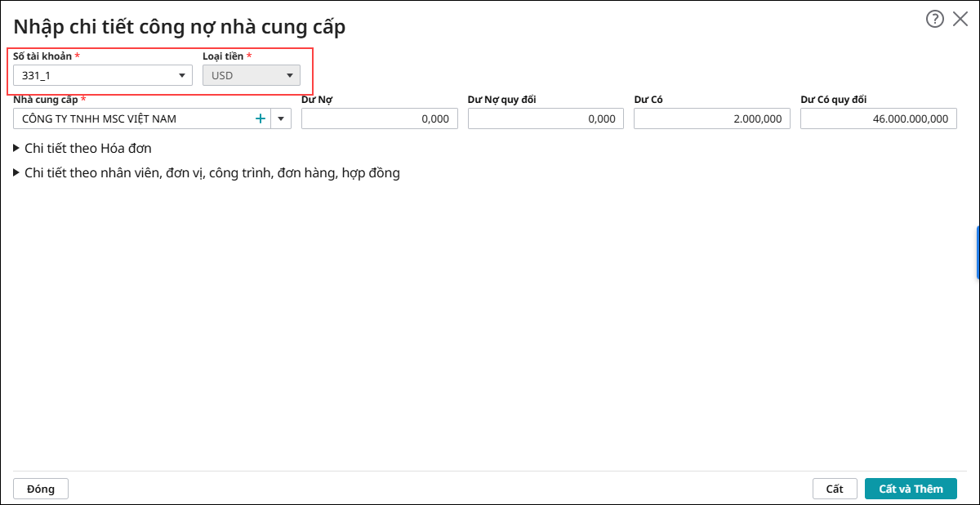Click the Dư Có field showing 2.000,000

[x=711, y=118]
